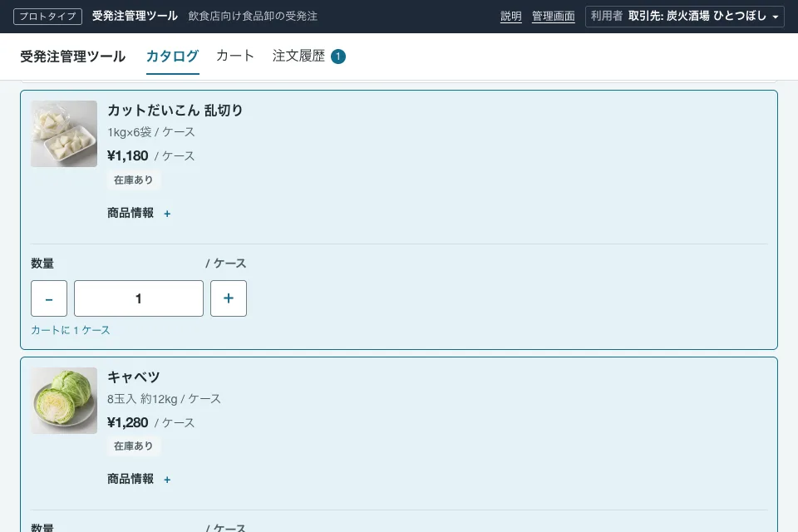Open the 管理画面 link
The width and height of the screenshot is (798, 532).
click(x=554, y=17)
